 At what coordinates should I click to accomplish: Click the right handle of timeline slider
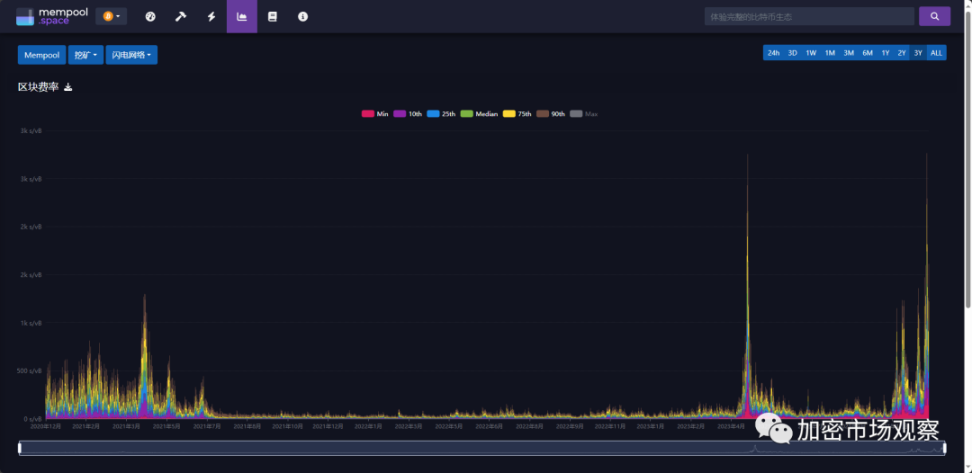coord(944,448)
